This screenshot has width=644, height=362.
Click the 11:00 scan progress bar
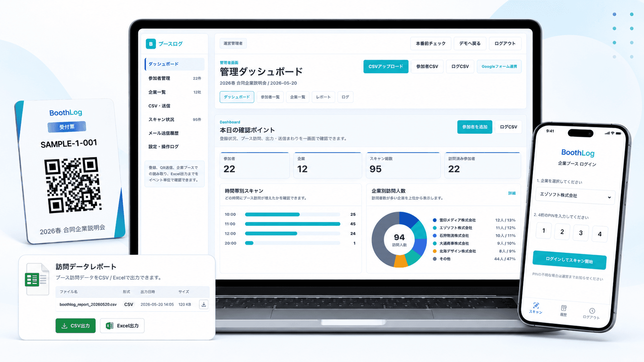point(292,224)
